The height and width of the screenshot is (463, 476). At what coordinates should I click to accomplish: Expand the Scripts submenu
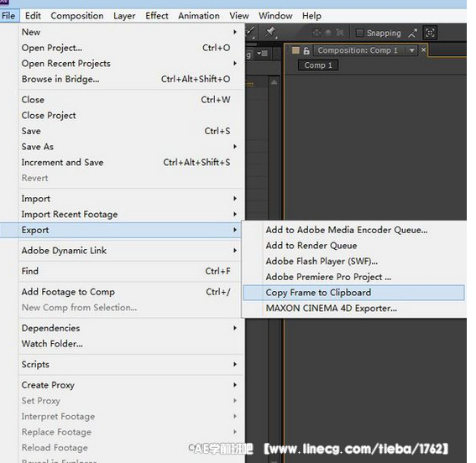(130, 364)
